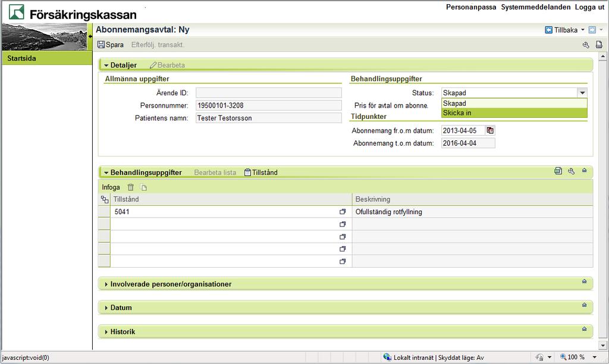Click the Ärende ID input field
This screenshot has height=364, width=609.
coord(269,93)
